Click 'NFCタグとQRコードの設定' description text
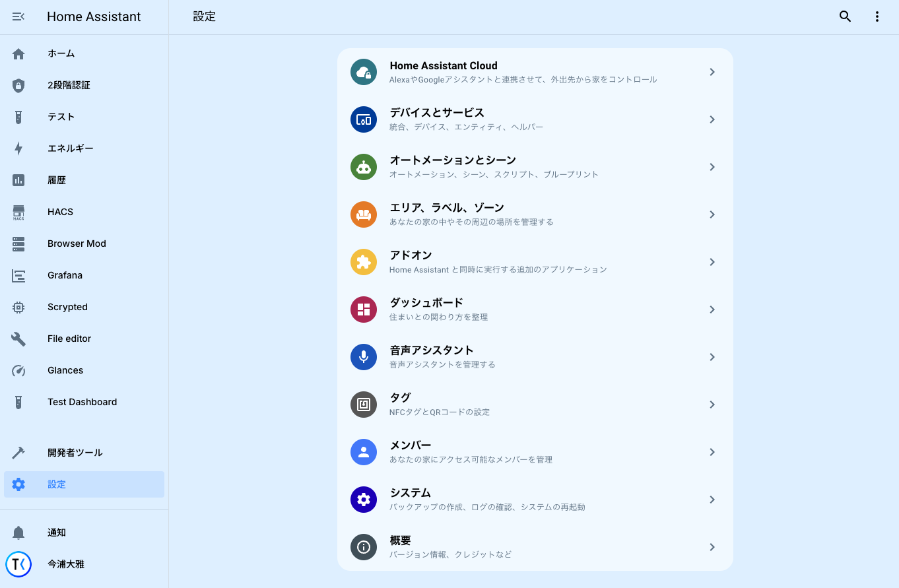 point(440,412)
